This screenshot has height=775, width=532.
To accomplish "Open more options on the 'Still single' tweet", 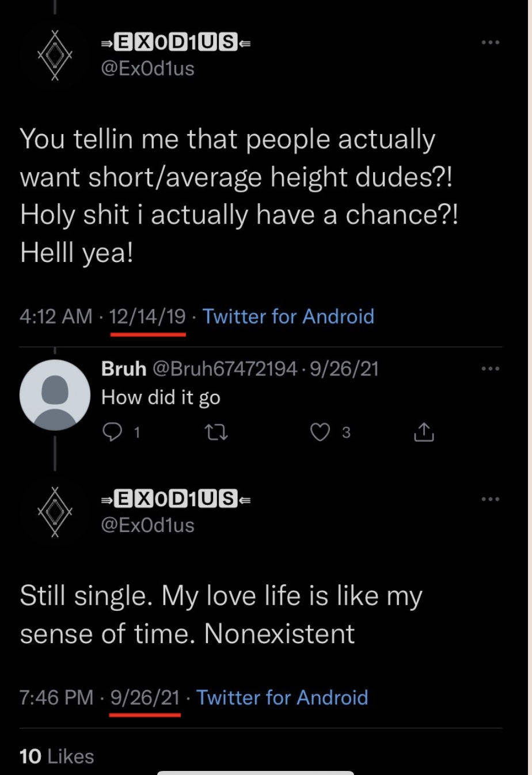I will 491,499.
